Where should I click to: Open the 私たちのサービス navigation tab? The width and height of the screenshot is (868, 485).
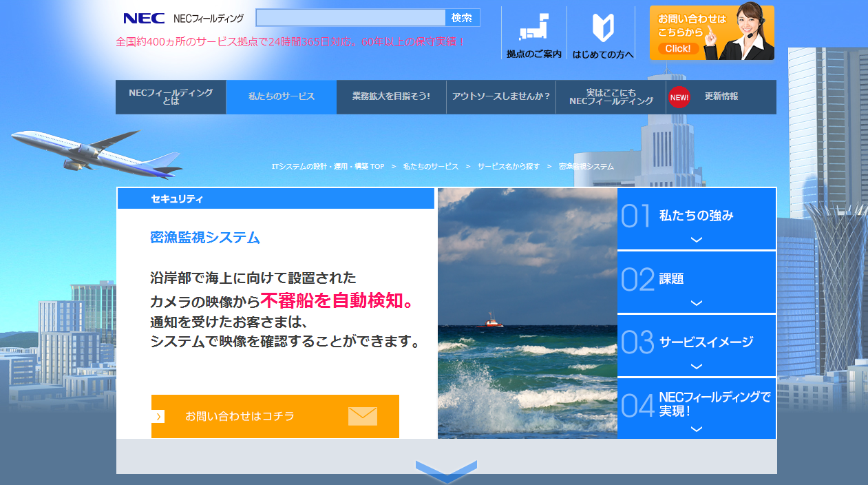click(x=281, y=96)
